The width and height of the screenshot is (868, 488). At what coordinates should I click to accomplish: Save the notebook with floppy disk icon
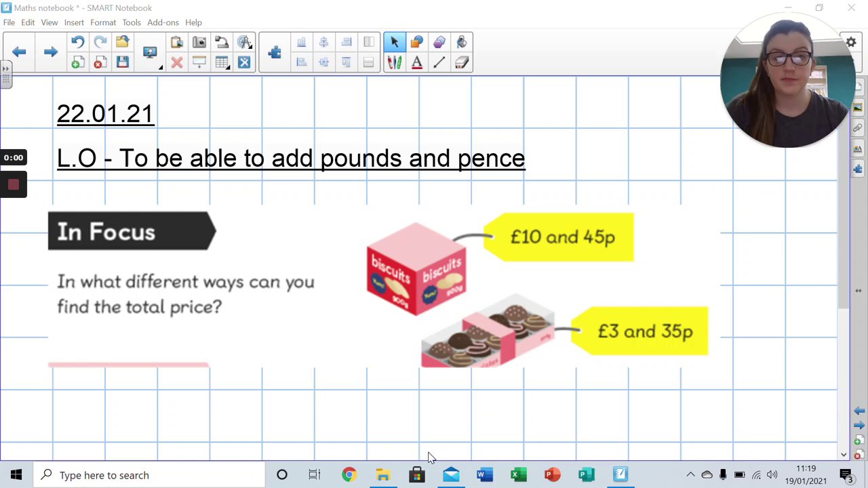[x=122, y=62]
